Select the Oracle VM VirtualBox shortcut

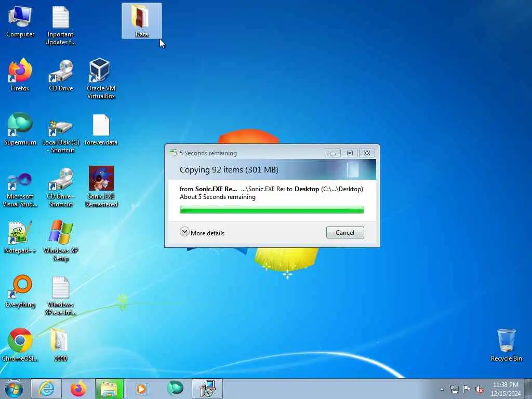[x=101, y=79]
